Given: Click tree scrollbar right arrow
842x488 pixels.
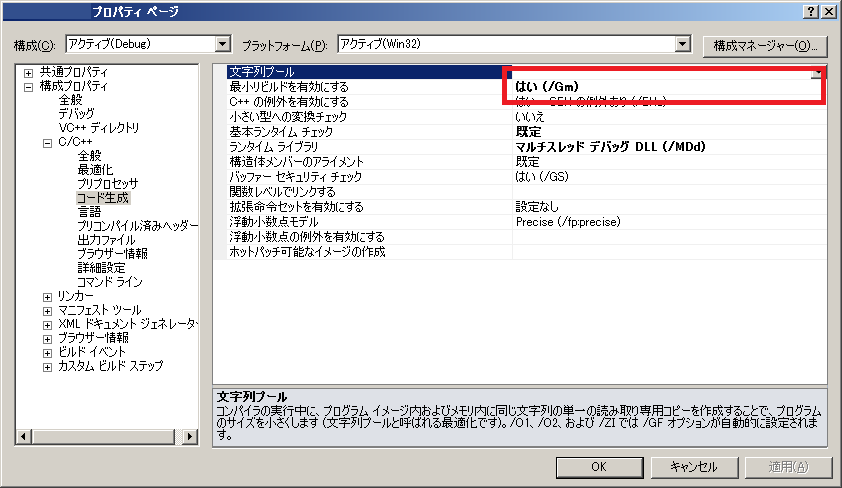Looking at the screenshot, I should (190, 436).
